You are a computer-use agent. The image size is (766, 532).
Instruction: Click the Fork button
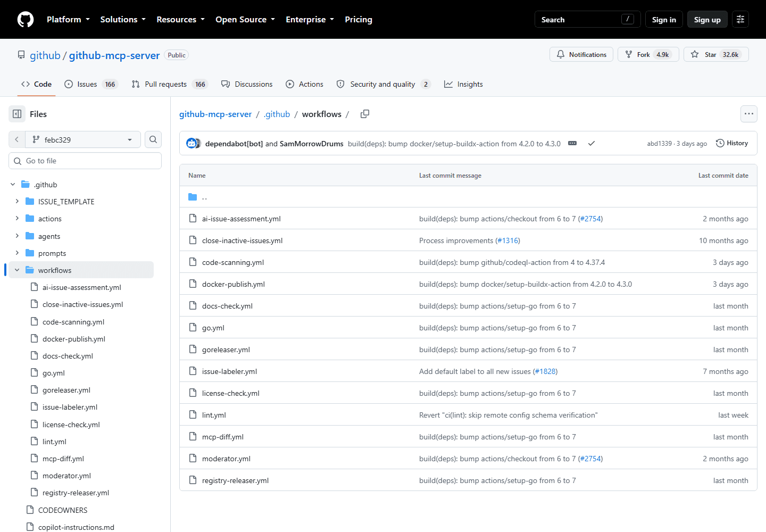pyautogui.click(x=648, y=54)
